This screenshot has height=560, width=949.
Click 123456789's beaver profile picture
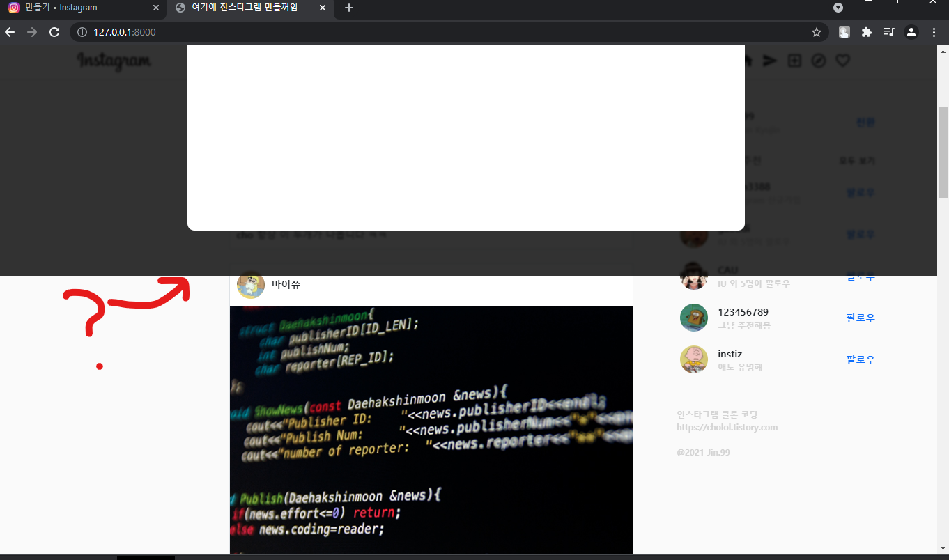(x=694, y=318)
